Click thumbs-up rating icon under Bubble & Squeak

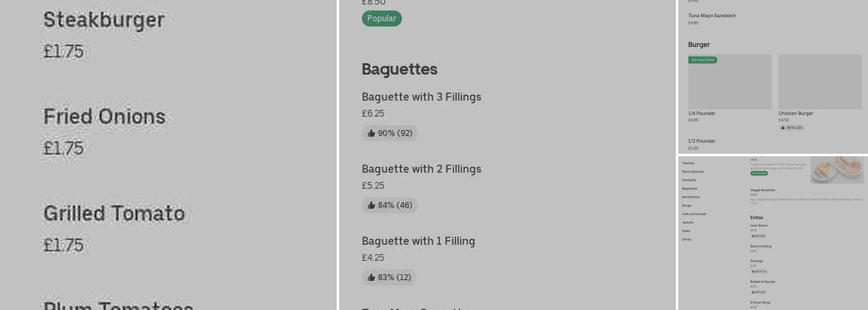click(753, 292)
